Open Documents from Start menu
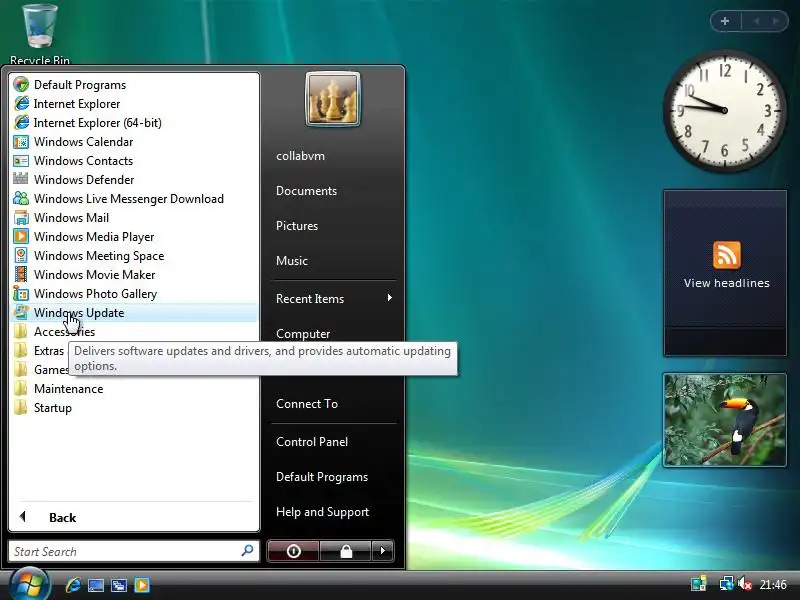Screen dimensions: 800x600 click(306, 191)
